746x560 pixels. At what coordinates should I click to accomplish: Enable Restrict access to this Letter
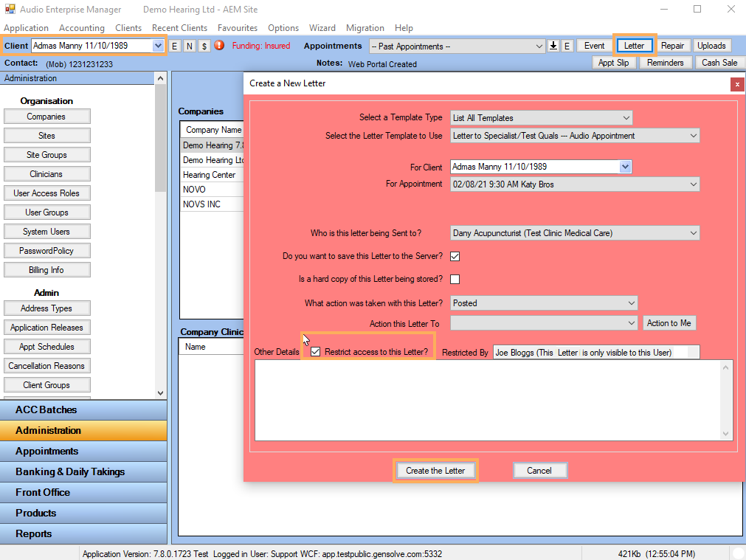click(x=315, y=351)
